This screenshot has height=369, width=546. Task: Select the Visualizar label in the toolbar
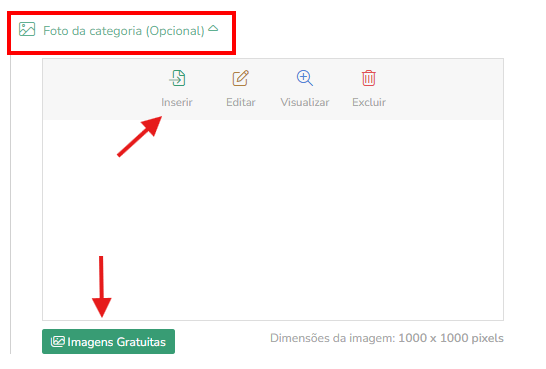point(305,102)
